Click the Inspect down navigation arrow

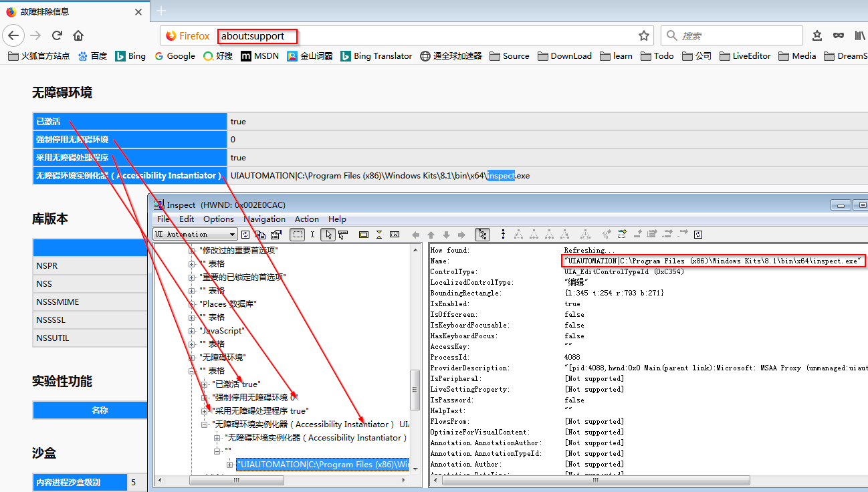[446, 235]
